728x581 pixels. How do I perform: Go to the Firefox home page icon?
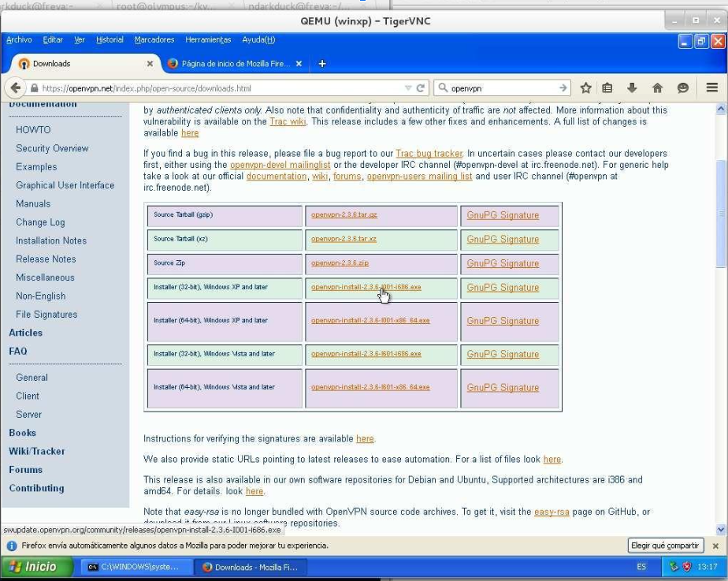coord(657,88)
